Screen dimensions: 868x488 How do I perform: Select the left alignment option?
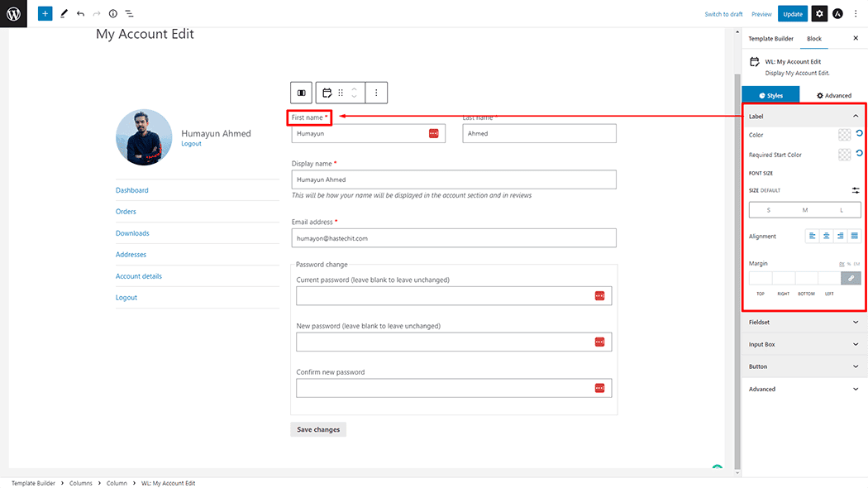(813, 236)
